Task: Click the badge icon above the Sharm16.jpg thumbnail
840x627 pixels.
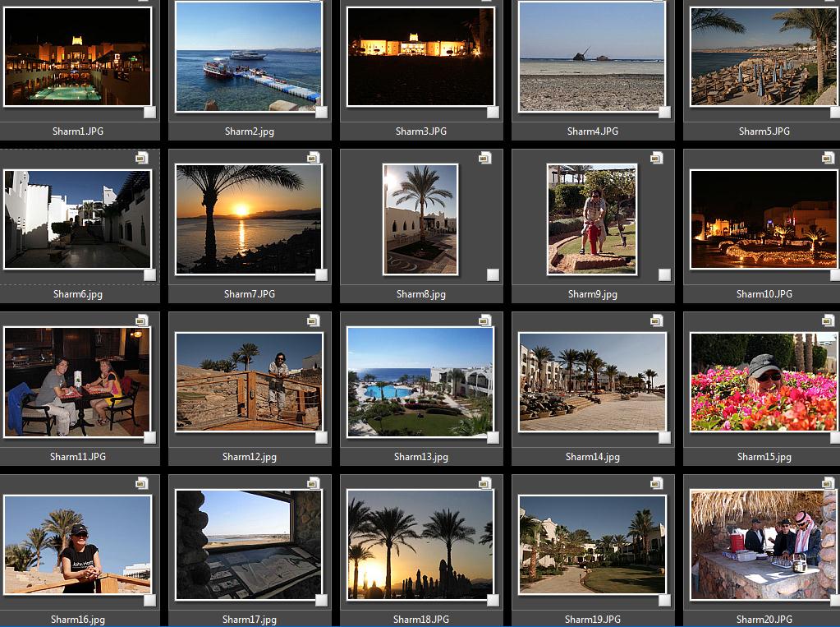Action: click(141, 484)
